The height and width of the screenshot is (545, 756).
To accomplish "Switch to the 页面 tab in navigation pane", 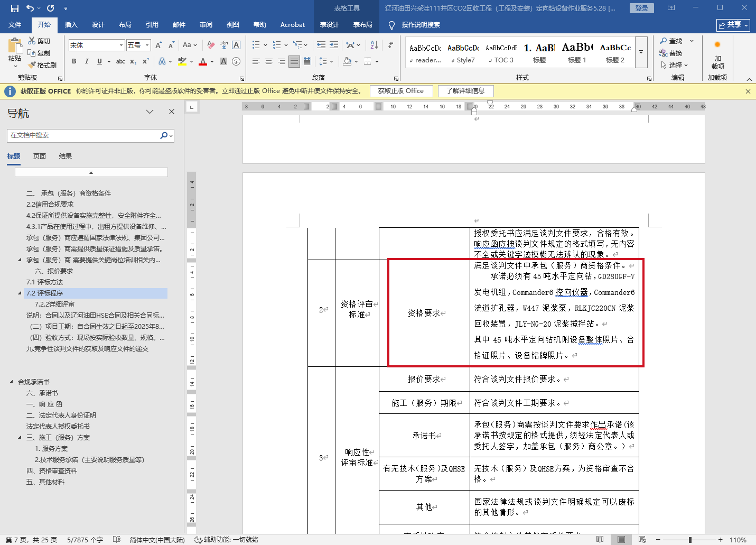I will (x=40, y=156).
